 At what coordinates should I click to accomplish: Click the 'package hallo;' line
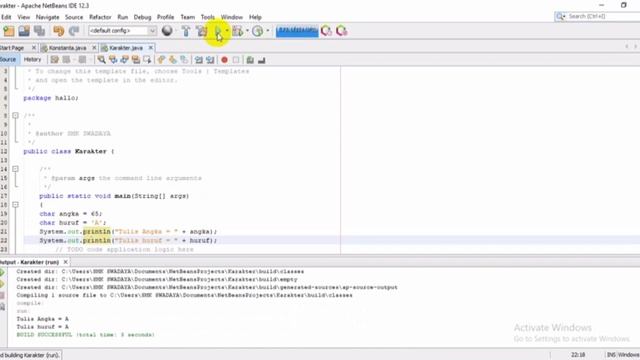coord(51,98)
